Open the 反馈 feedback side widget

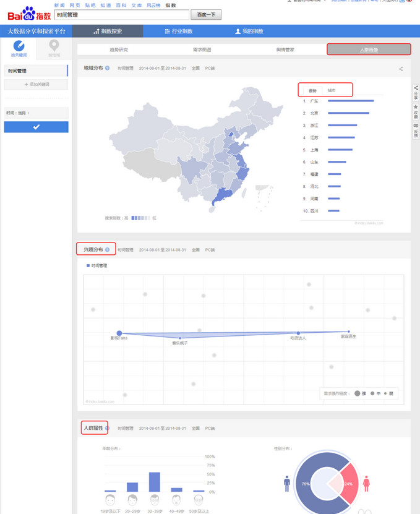(x=416, y=130)
